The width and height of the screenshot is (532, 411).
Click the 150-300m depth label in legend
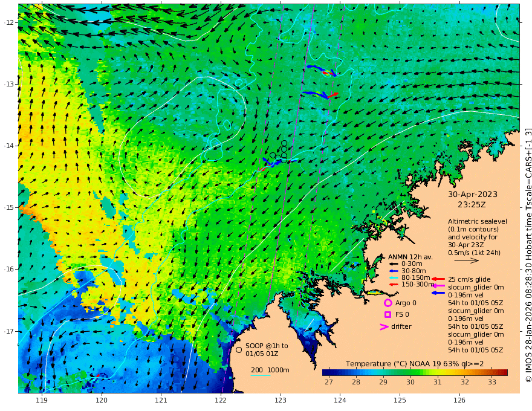418,284
